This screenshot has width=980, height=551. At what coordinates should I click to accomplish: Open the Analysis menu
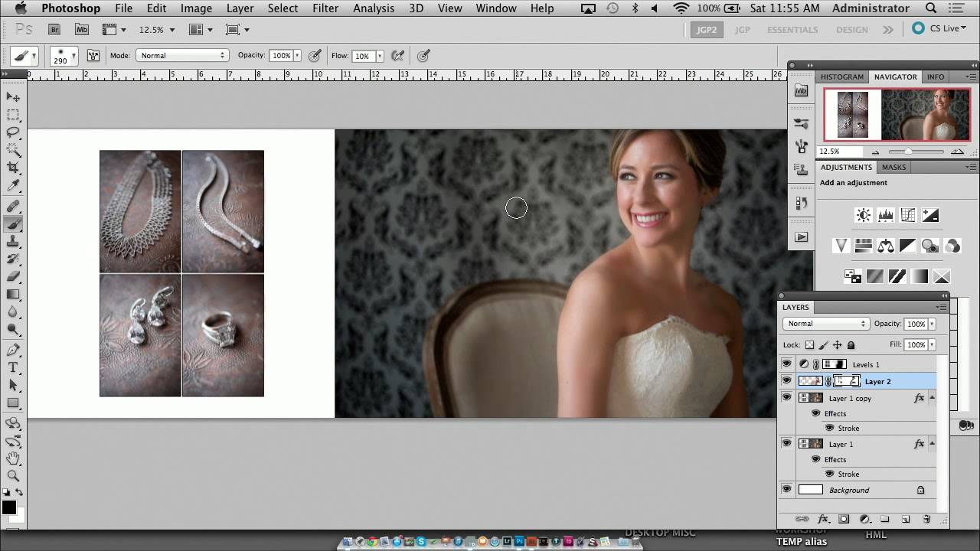tap(374, 8)
